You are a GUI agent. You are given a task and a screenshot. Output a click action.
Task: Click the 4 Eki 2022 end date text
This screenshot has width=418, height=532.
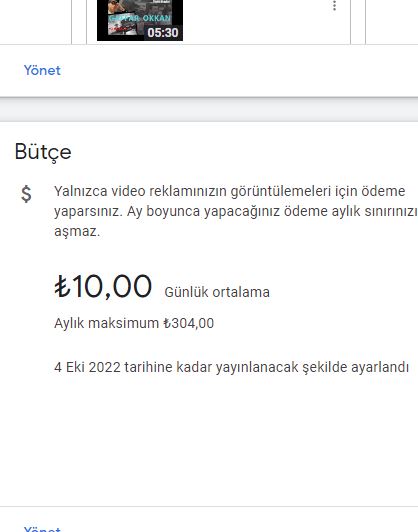tap(87, 367)
